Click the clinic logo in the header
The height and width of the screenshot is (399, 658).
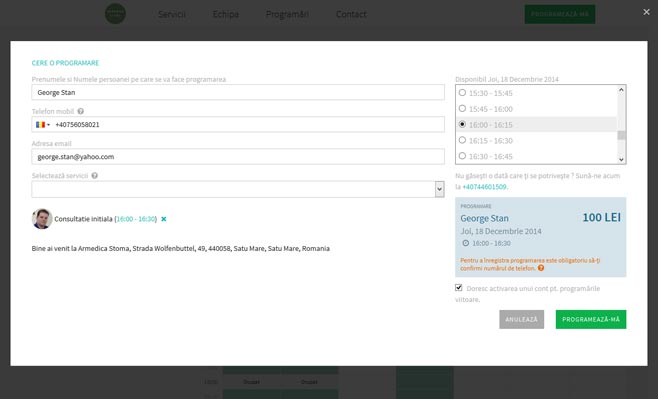point(115,14)
